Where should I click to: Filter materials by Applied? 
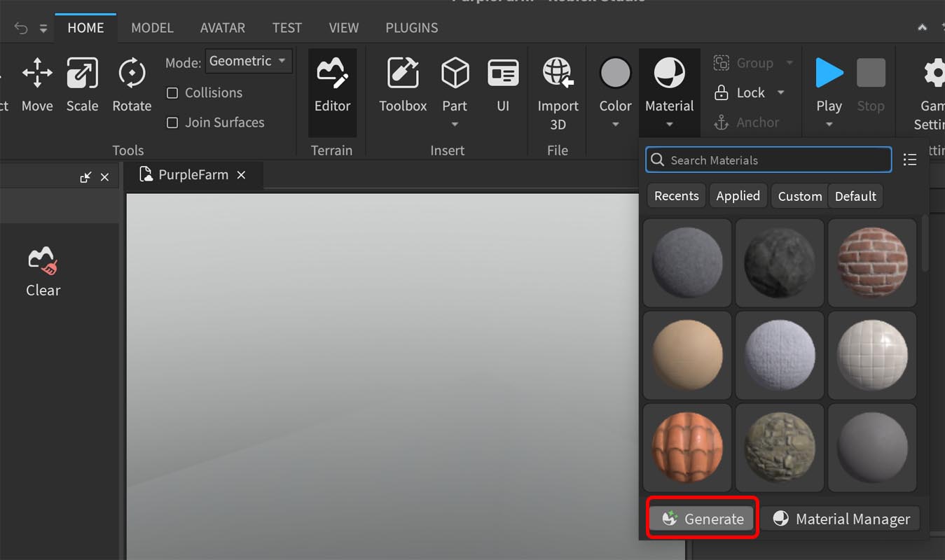pos(738,196)
